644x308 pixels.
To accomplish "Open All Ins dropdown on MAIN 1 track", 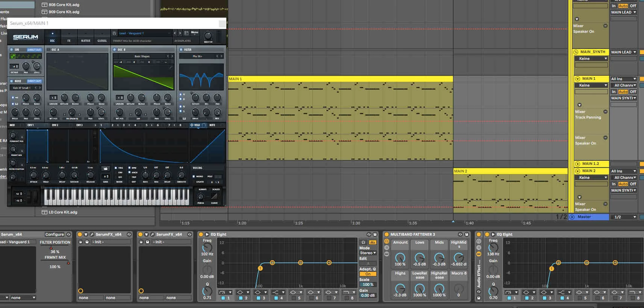I will 623,79.
